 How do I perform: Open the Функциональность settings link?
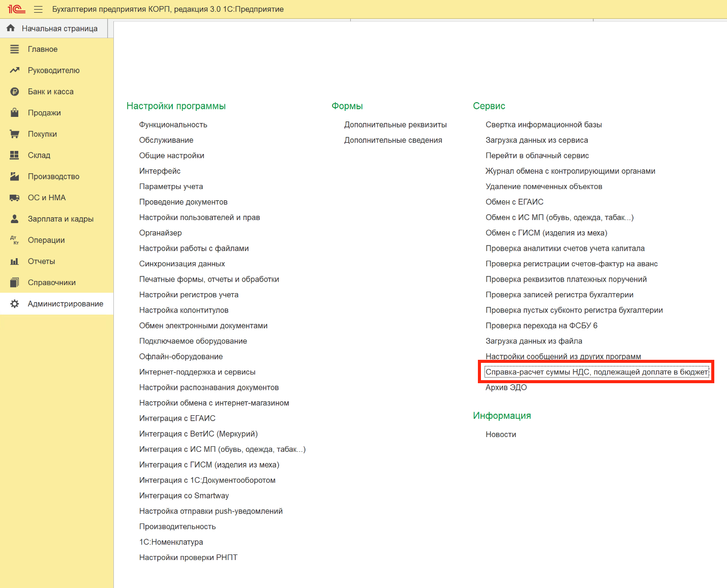173,125
